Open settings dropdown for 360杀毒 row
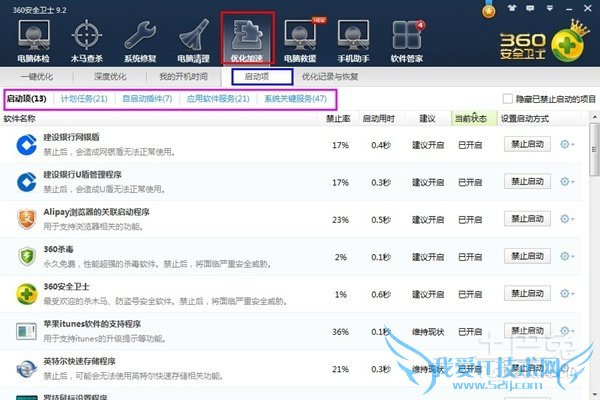Screen dimensions: 600x400 [567, 256]
